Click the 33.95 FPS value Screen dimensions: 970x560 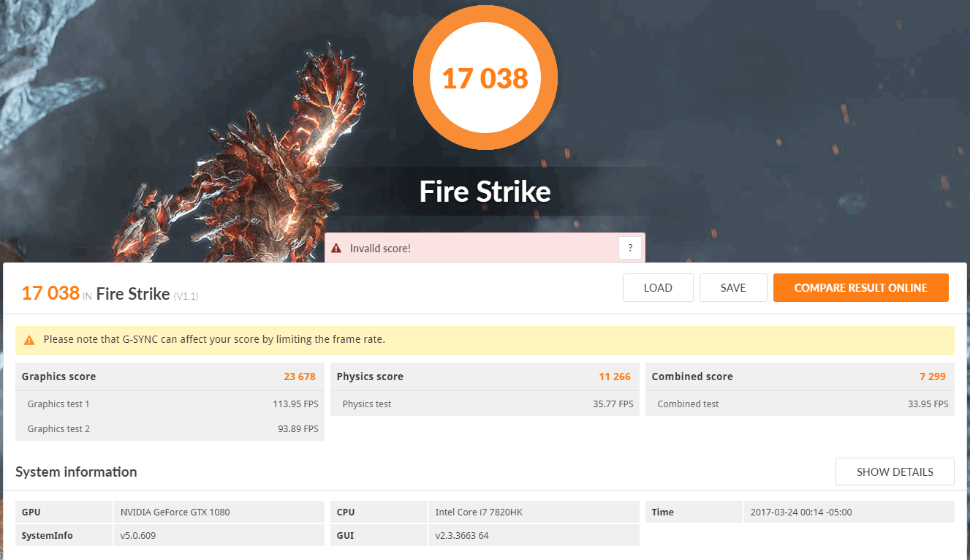click(x=928, y=404)
